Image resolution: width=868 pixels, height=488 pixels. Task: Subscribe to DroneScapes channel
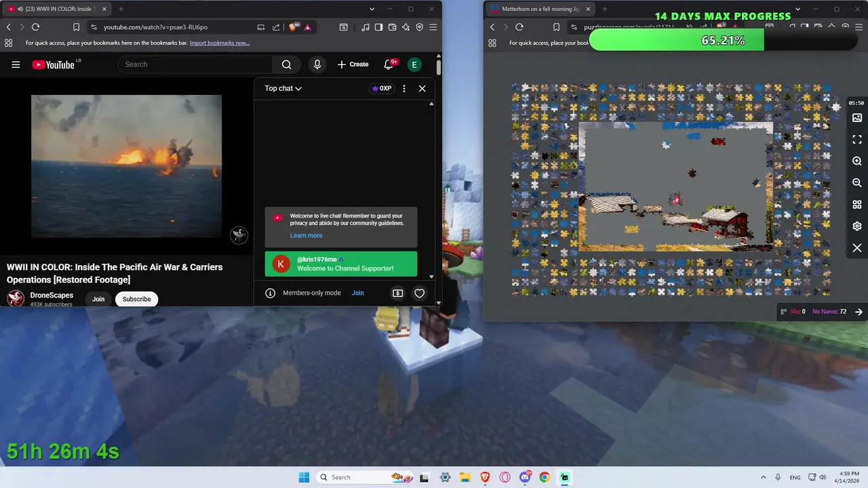(x=136, y=299)
